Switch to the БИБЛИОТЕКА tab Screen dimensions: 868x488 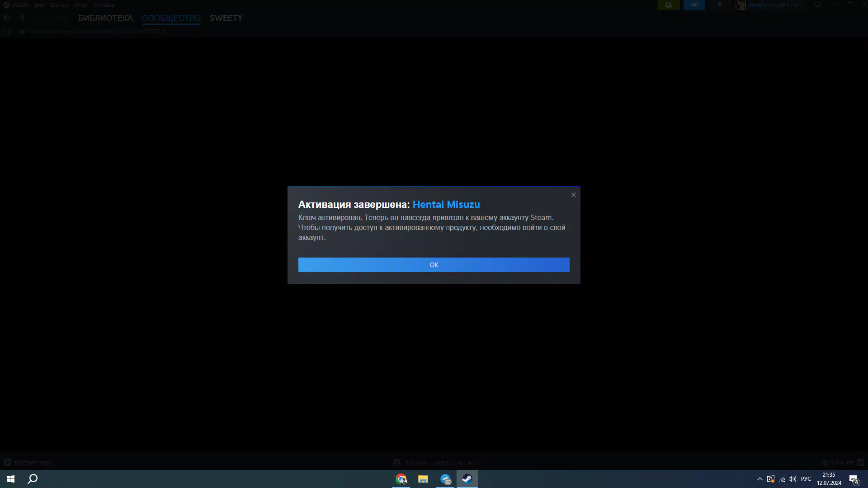[105, 18]
